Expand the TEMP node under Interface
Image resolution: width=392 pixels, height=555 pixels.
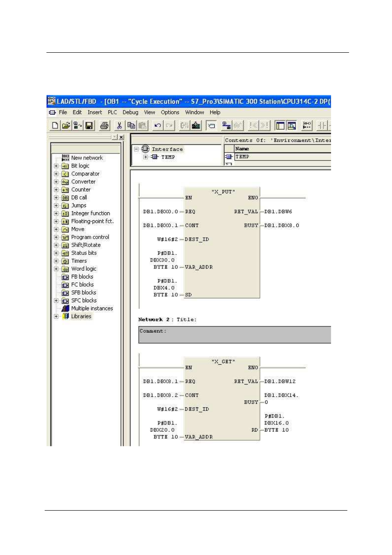[x=146, y=157]
